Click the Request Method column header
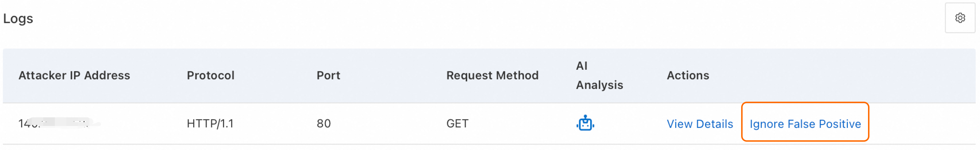 point(492,75)
